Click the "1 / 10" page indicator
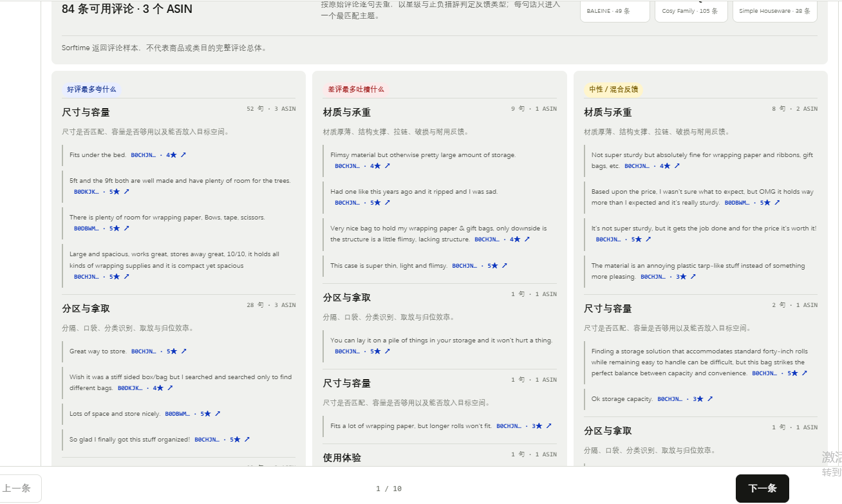 389,489
